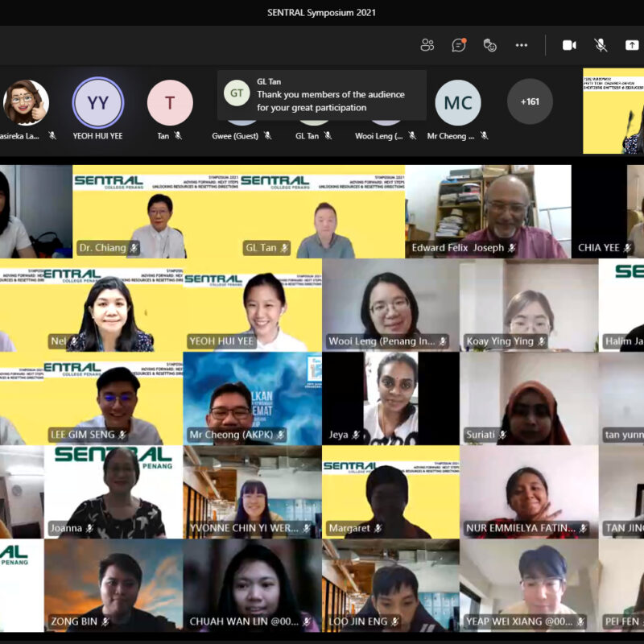Expand the +161 more participants bubble
644x644 pixels.
click(x=530, y=102)
